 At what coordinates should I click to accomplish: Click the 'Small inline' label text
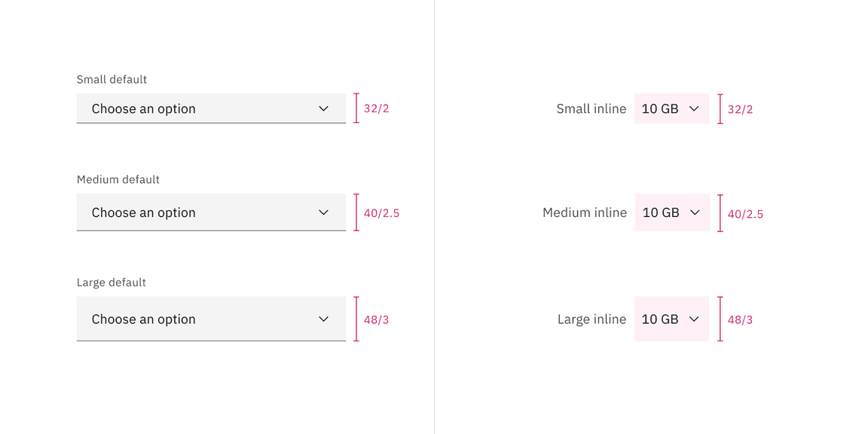(591, 108)
